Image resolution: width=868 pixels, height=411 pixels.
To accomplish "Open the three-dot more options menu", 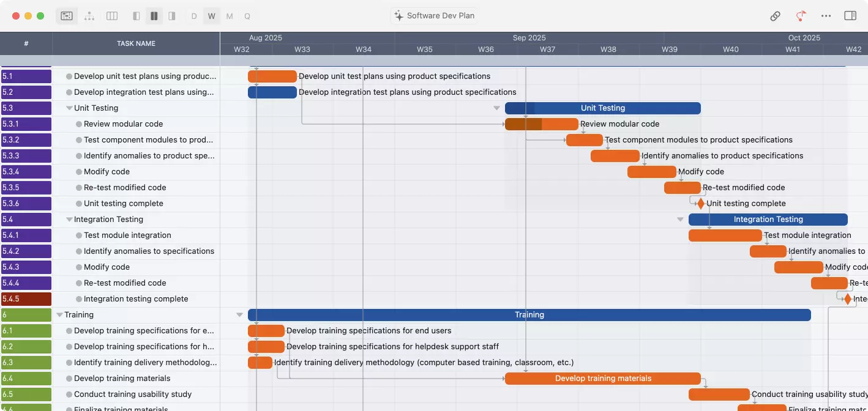I will (826, 16).
